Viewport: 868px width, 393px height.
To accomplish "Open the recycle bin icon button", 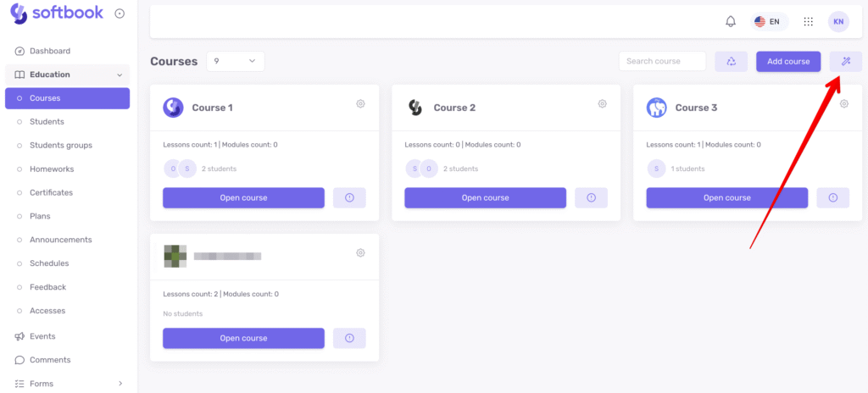I will [732, 62].
